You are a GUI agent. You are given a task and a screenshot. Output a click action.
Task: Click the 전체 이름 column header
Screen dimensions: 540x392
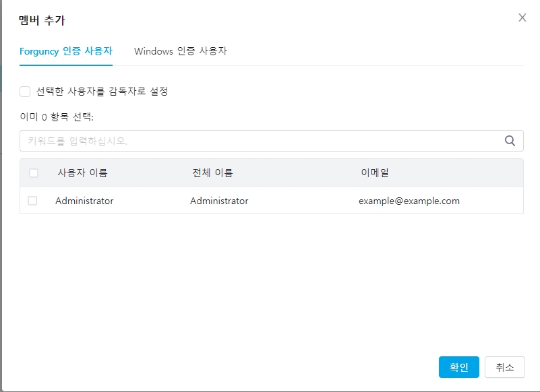pyautogui.click(x=212, y=173)
